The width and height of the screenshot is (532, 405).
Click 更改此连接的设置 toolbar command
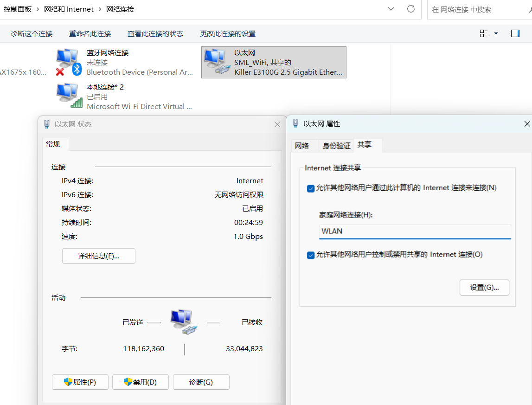[228, 33]
